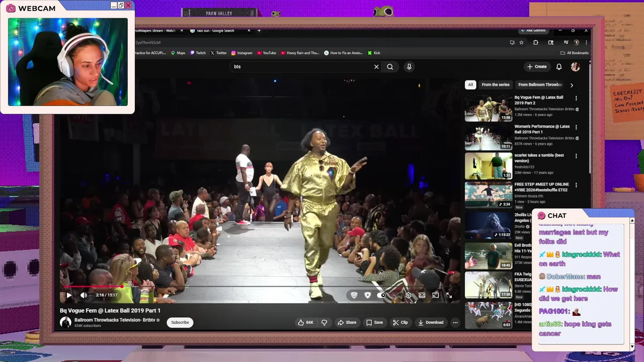
Task: Open 'scarlet takes a tumble' thumbnail
Action: pos(488,166)
